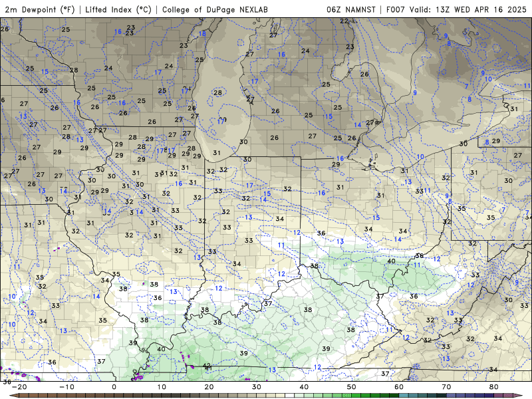Click the bright green segment of the color bar
This screenshot has height=399, width=532.
356,396
